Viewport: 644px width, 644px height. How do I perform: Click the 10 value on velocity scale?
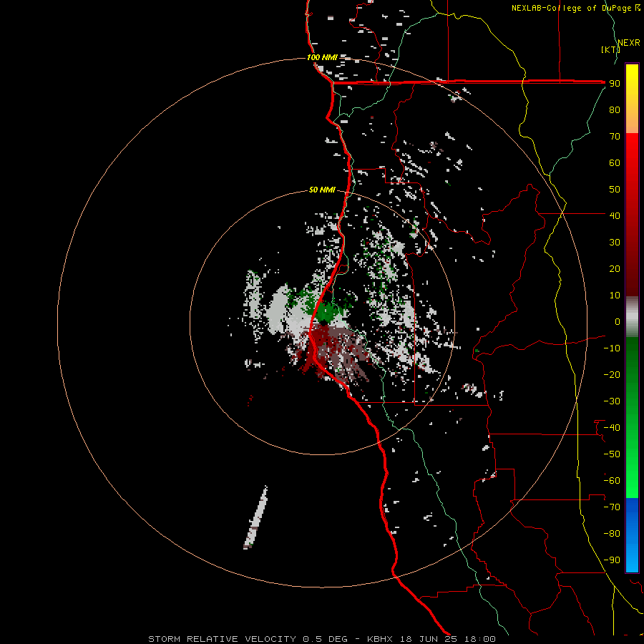point(615,296)
